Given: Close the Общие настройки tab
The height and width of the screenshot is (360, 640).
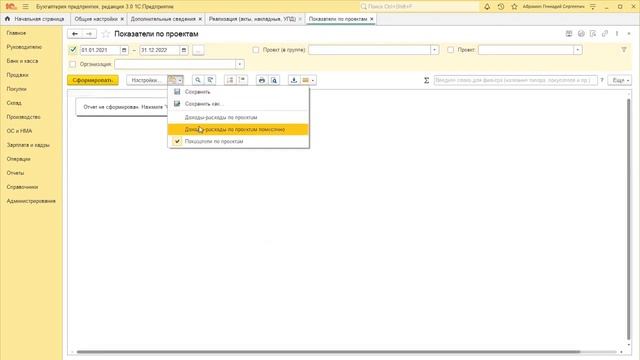Looking at the screenshot, I should pos(122,19).
